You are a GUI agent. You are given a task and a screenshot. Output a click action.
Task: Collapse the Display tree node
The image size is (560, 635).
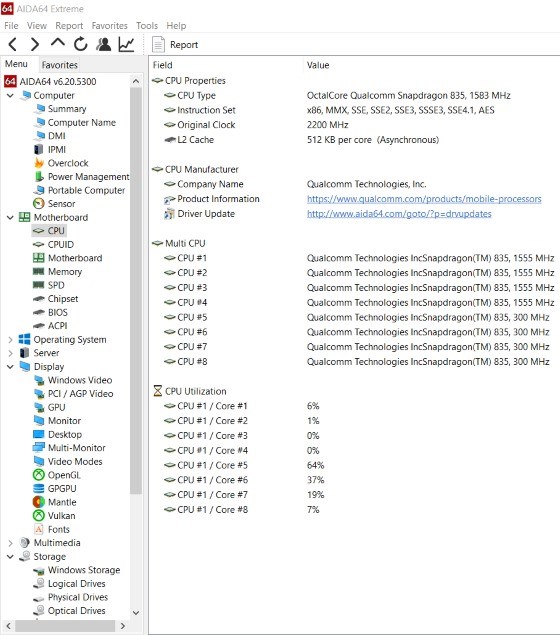[x=11, y=367]
